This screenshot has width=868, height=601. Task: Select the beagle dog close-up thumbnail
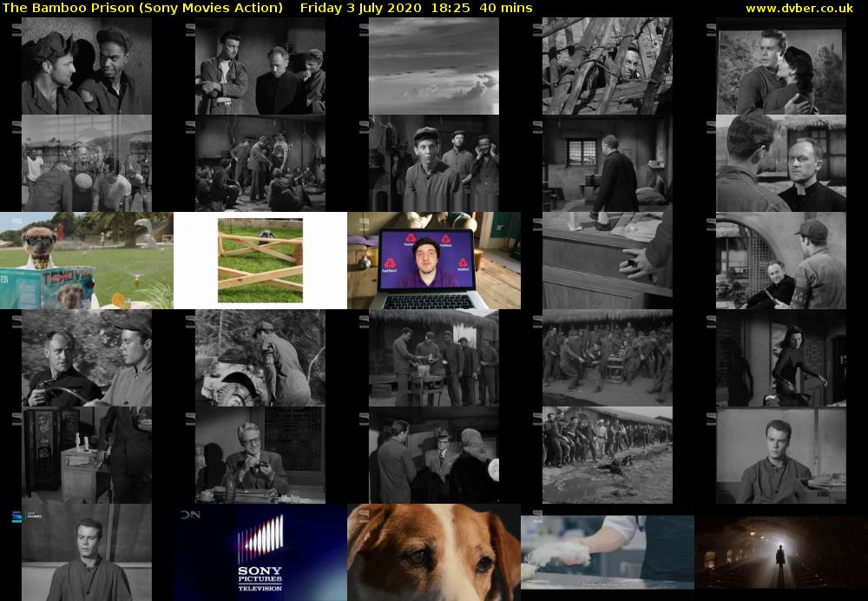434,552
